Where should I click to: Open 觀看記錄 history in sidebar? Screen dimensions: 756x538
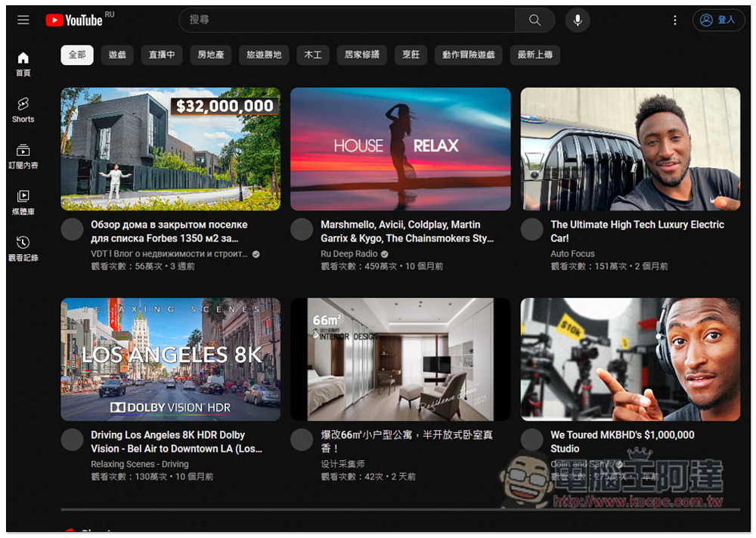point(23,248)
